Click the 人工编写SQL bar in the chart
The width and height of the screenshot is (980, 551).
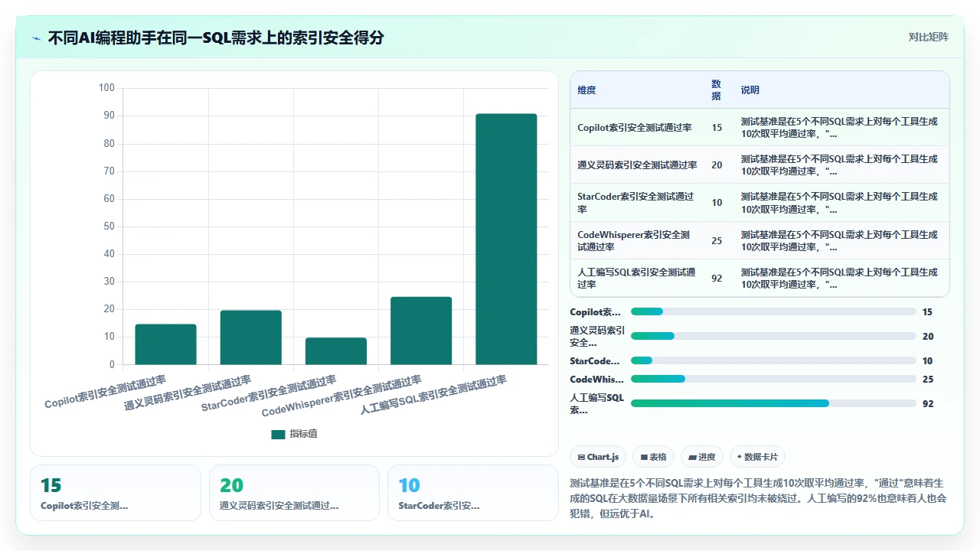click(506, 240)
